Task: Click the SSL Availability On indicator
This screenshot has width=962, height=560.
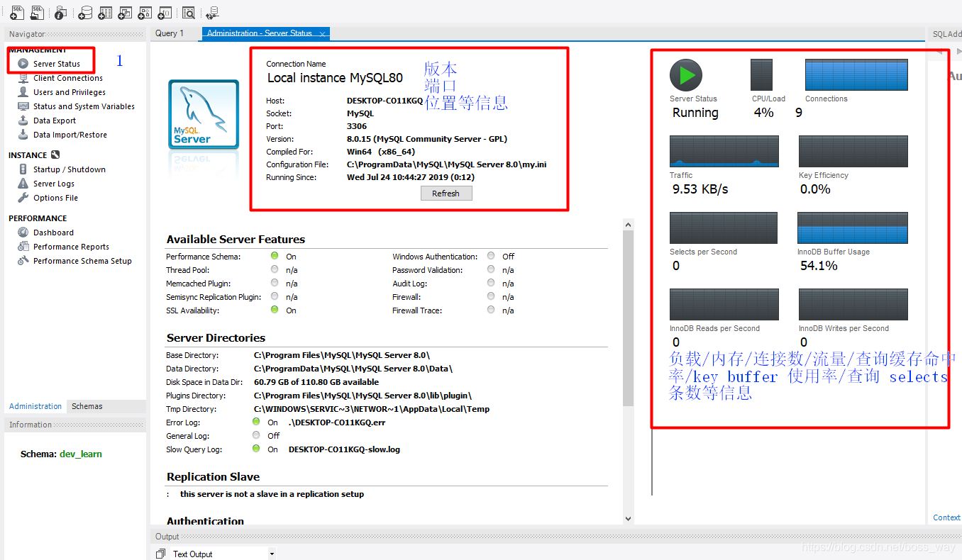Action: (275, 310)
